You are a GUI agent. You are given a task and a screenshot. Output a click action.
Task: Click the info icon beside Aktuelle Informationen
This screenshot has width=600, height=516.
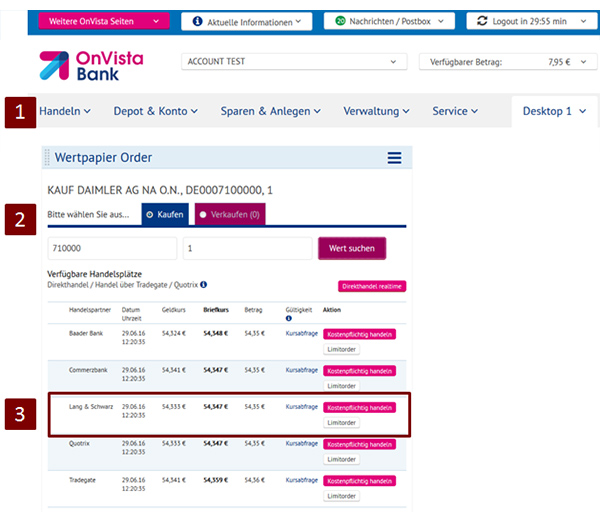click(197, 21)
